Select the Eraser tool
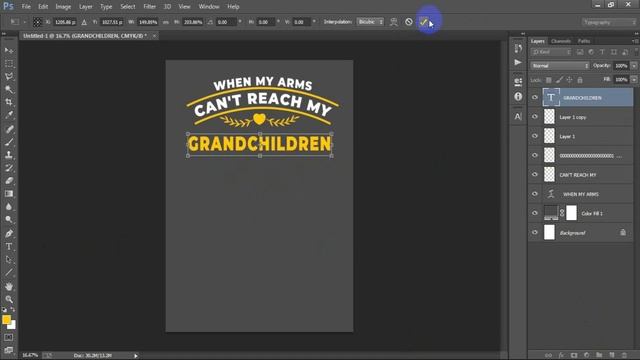Viewport: 640px width, 360px height. (x=9, y=180)
